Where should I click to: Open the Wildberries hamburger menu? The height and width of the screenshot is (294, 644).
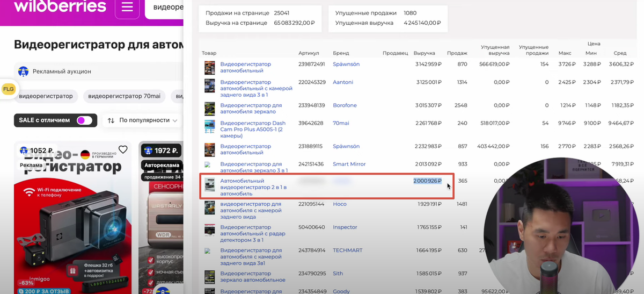127,7
